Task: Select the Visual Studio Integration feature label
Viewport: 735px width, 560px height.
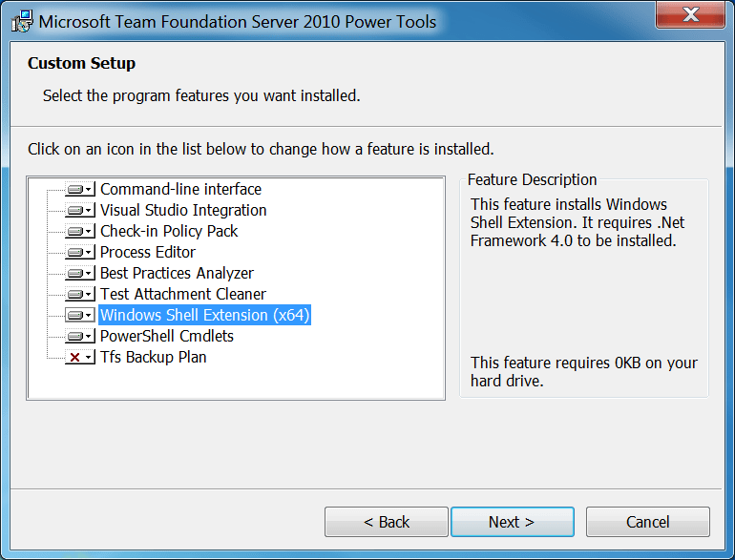Action: pyautogui.click(x=183, y=211)
